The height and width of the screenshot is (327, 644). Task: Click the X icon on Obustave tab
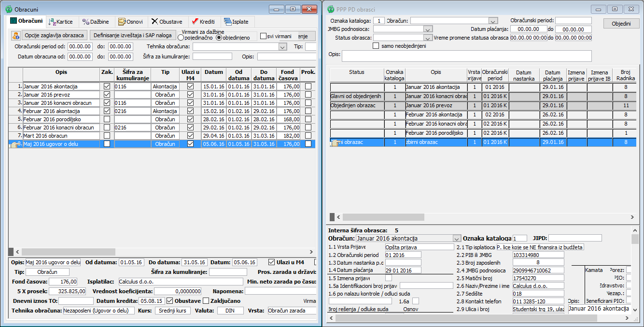154,22
